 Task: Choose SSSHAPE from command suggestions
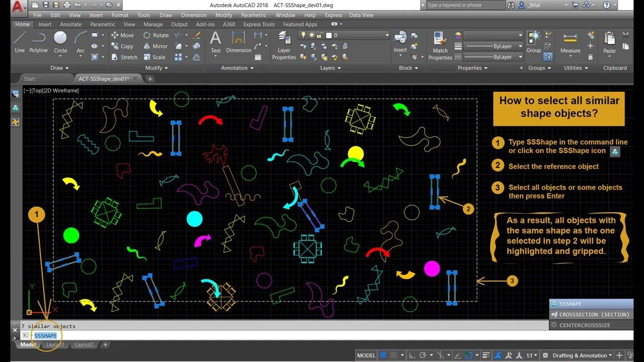click(x=591, y=304)
